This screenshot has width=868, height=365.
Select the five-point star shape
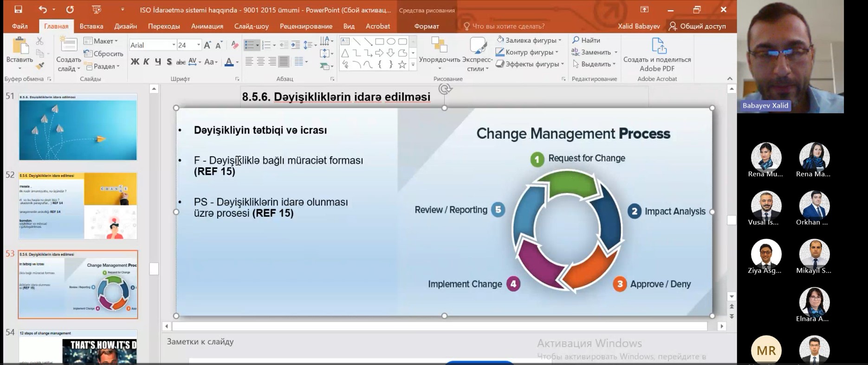click(x=402, y=65)
